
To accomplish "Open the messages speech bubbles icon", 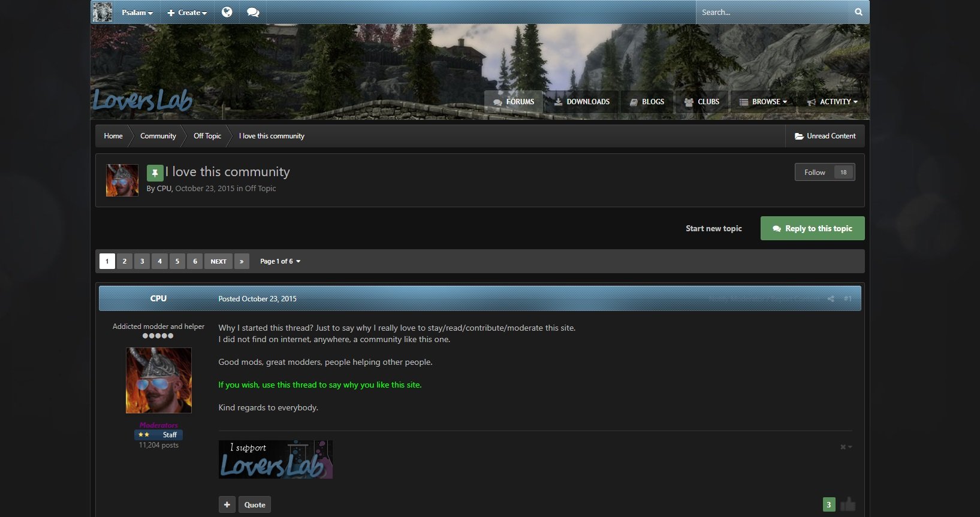I will click(253, 12).
